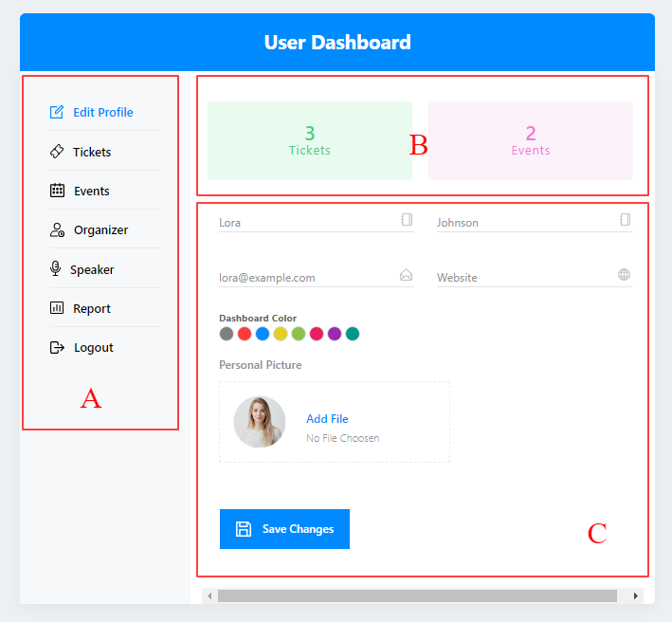Click the globe icon in Website field
672x622 pixels.
click(x=624, y=274)
